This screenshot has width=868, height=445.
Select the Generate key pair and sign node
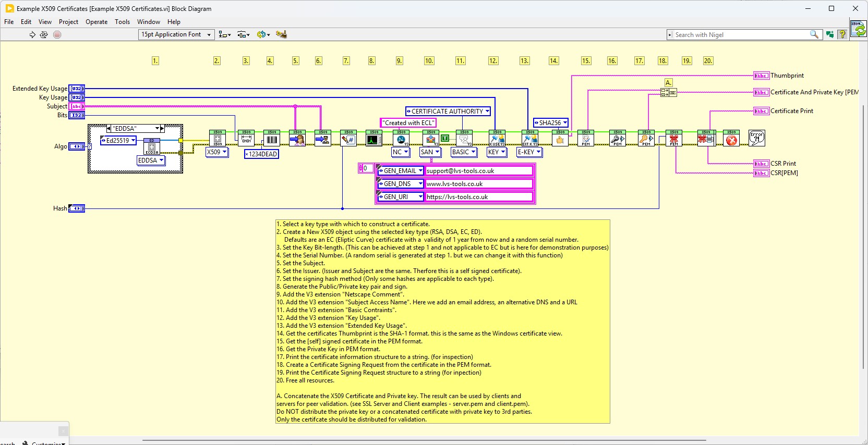[x=373, y=138]
